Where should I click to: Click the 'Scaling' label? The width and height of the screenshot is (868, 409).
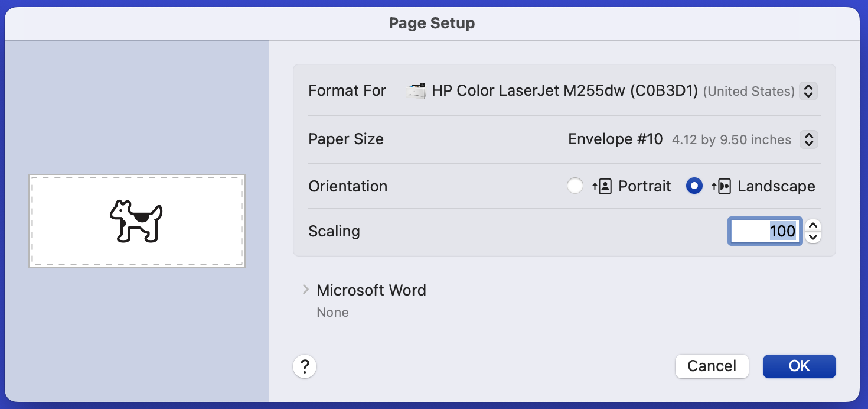[x=334, y=231]
